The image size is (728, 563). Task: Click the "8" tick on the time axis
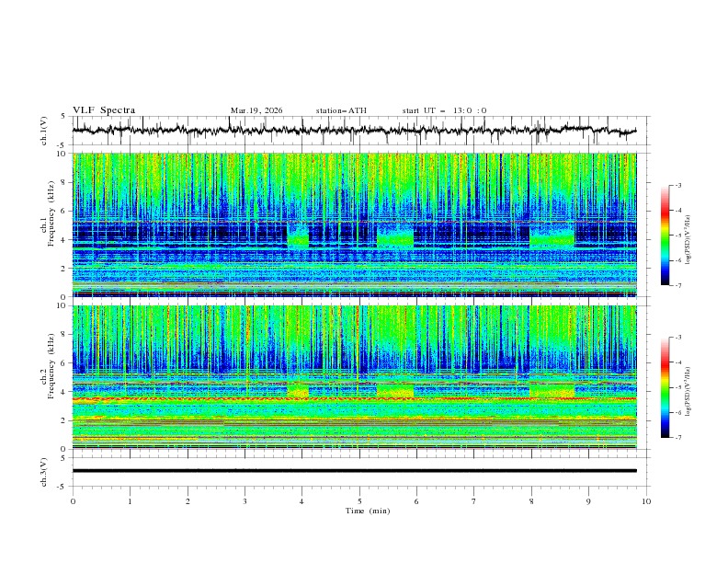531,501
